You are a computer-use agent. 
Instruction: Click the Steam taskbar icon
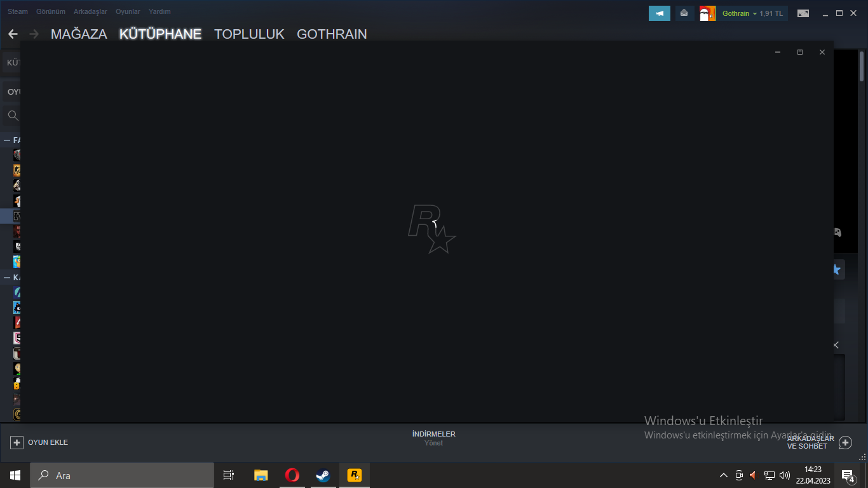[x=323, y=475]
